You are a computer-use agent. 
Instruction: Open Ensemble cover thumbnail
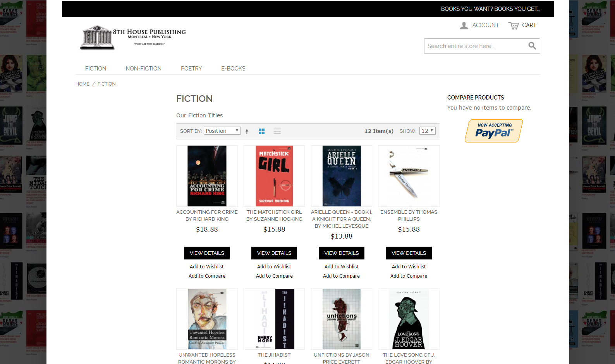tap(409, 176)
